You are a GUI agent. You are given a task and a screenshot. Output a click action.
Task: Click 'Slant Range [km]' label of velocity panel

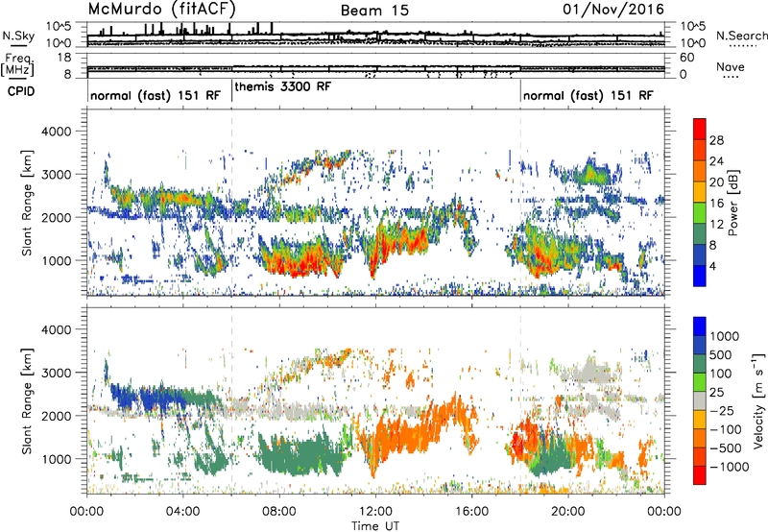[27, 400]
